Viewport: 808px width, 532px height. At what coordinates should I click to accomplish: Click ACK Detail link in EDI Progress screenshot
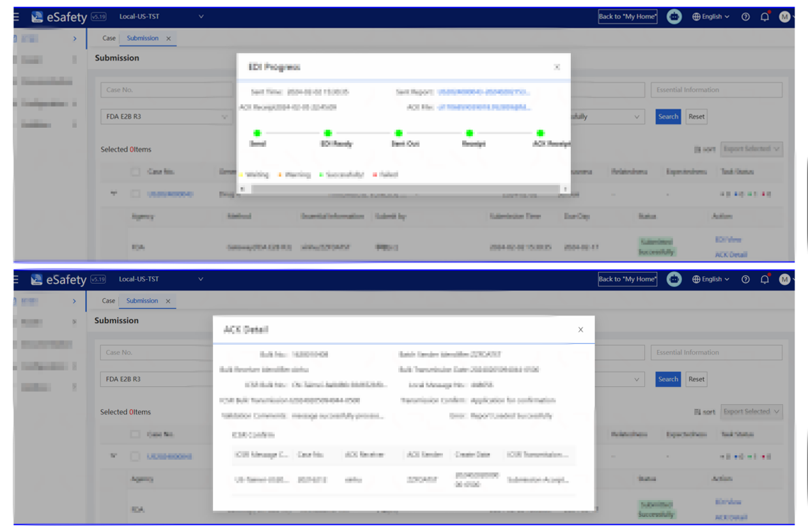point(731,255)
